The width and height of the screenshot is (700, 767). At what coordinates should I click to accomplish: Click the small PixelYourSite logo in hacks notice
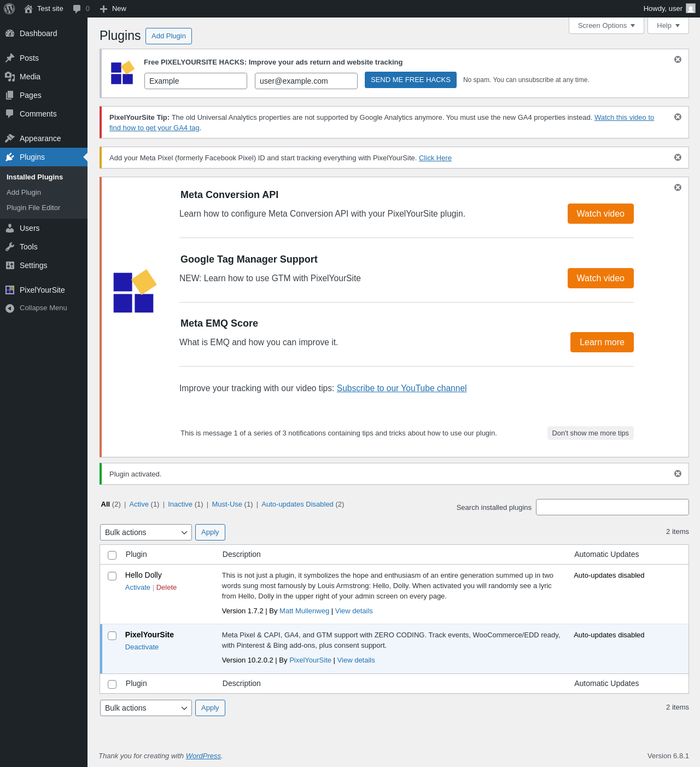click(x=122, y=73)
